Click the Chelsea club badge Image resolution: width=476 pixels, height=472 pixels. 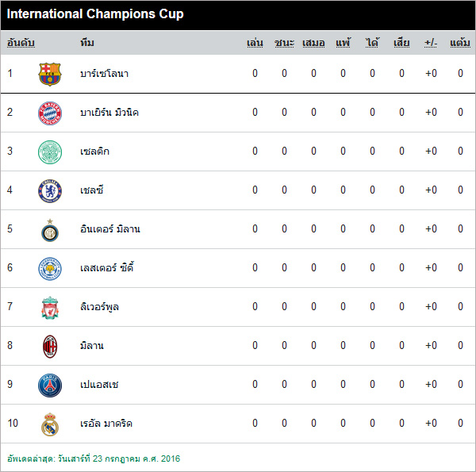pyautogui.click(x=50, y=190)
